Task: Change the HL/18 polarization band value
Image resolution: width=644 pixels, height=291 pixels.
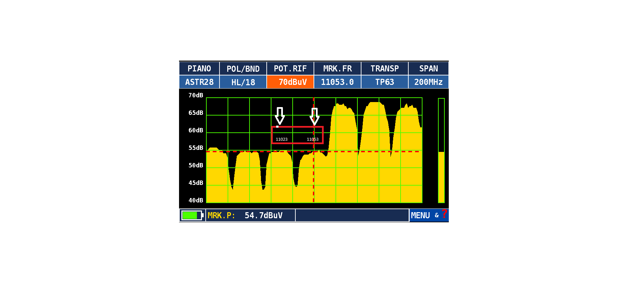Action: click(243, 82)
